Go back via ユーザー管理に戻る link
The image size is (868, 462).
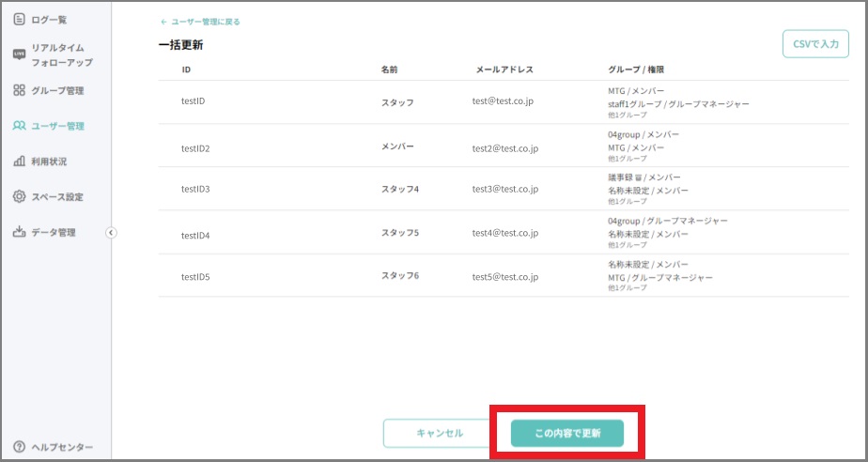tap(200, 23)
